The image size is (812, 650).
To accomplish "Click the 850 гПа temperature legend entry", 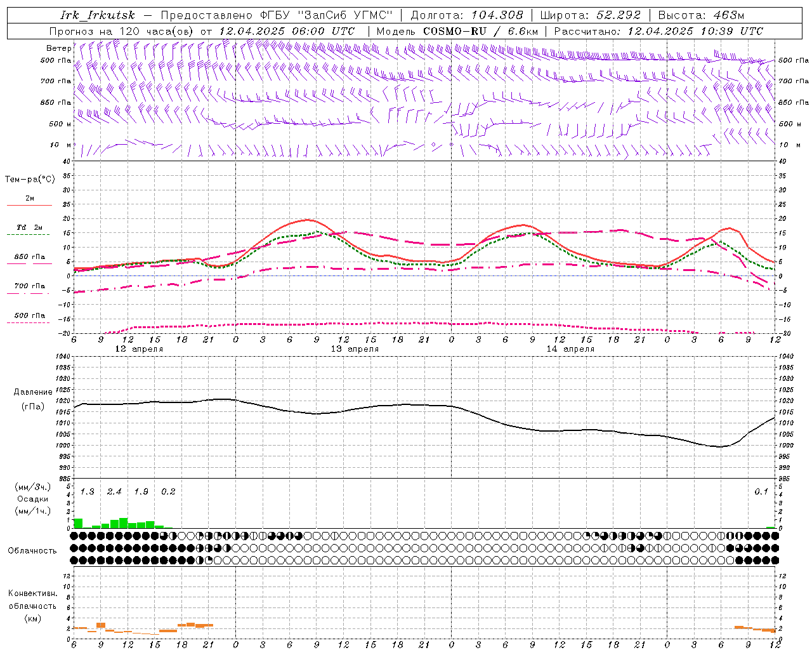I will [x=29, y=257].
